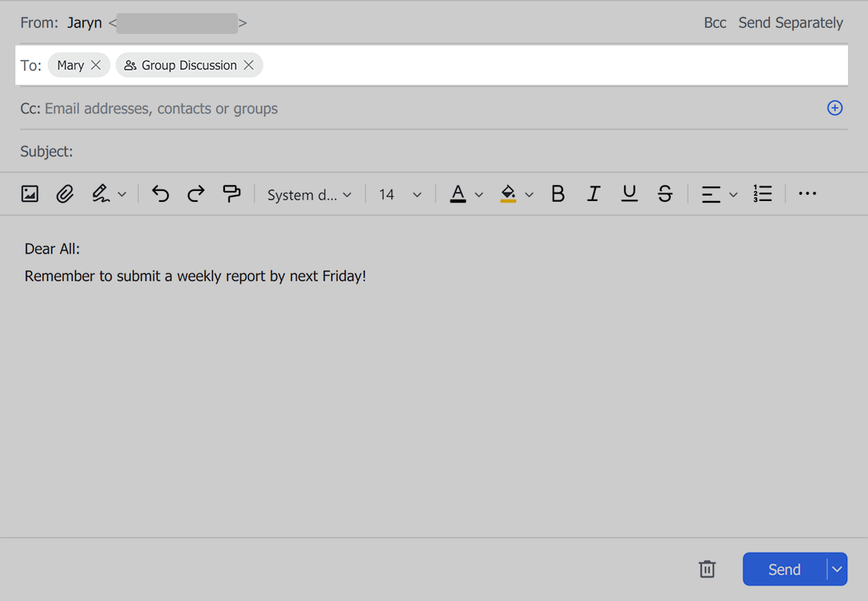Attach a file with the paperclip icon
The height and width of the screenshot is (601, 868).
65,194
